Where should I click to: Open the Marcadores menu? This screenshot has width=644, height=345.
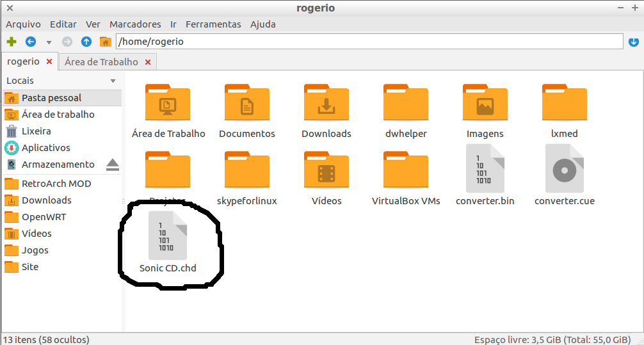pyautogui.click(x=135, y=24)
